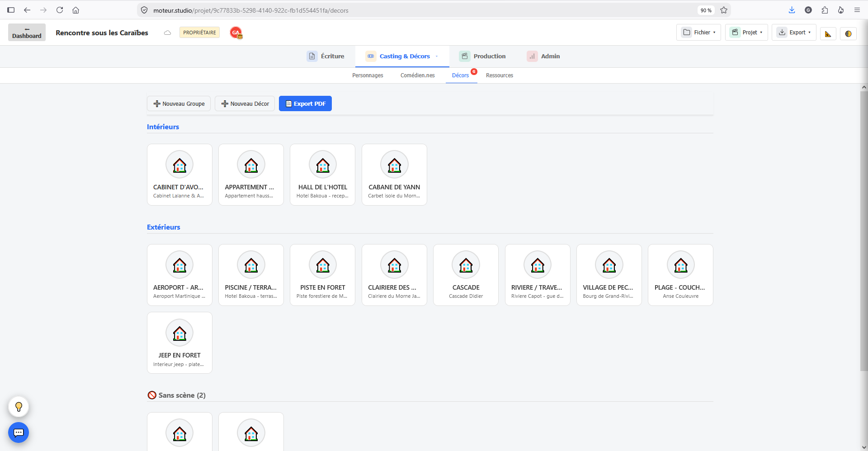Open the Personnages sub-tab
Image resolution: width=868 pixels, height=451 pixels.
pyautogui.click(x=368, y=75)
